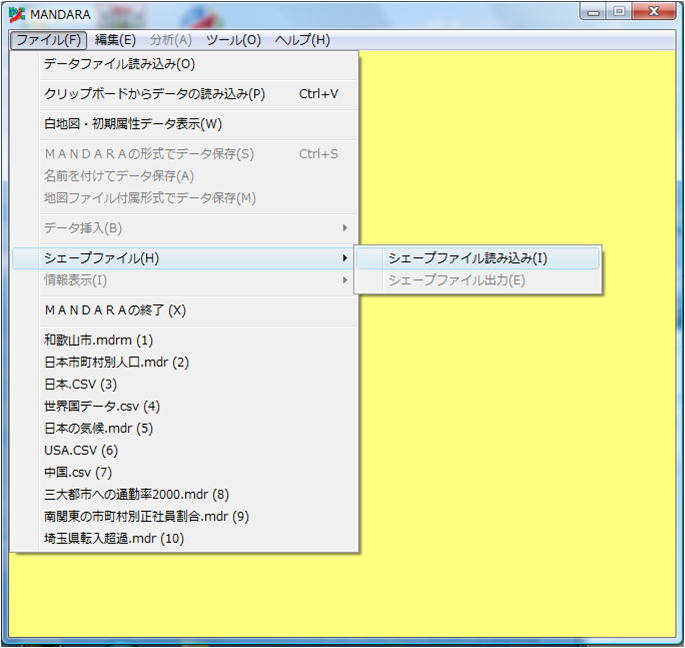Screen dimensions: 685x648
Task: Open recent file 和歌山市.mdrm (1)
Action: (186, 340)
